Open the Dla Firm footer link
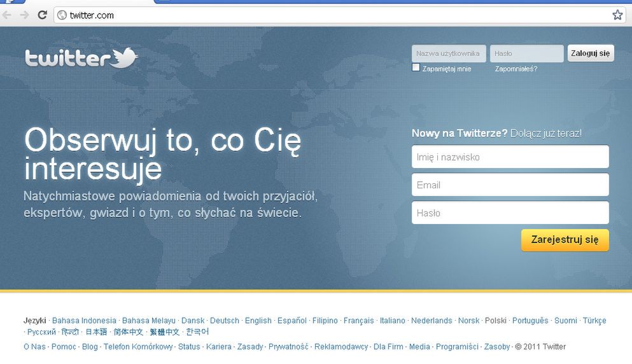This screenshot has width=632, height=364. 388,347
